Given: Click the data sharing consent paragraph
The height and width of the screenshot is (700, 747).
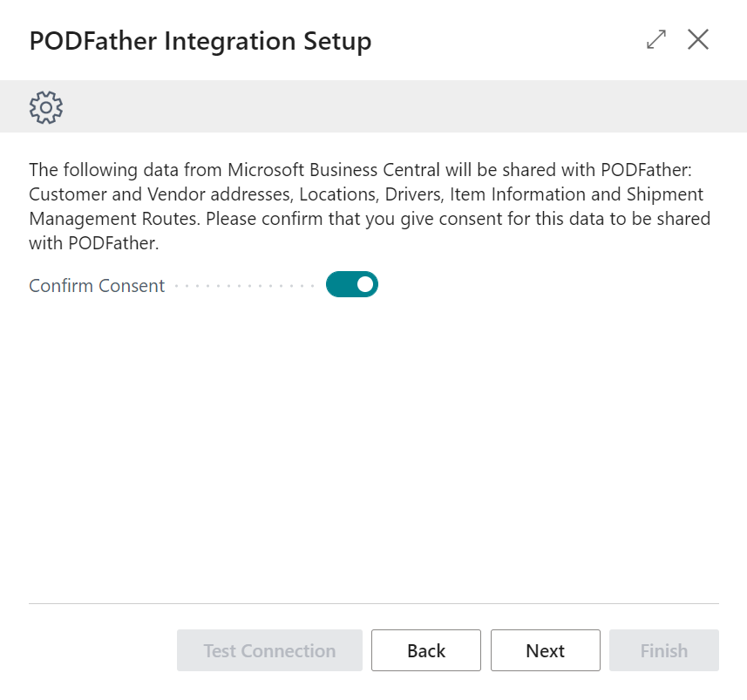Looking at the screenshot, I should [370, 207].
